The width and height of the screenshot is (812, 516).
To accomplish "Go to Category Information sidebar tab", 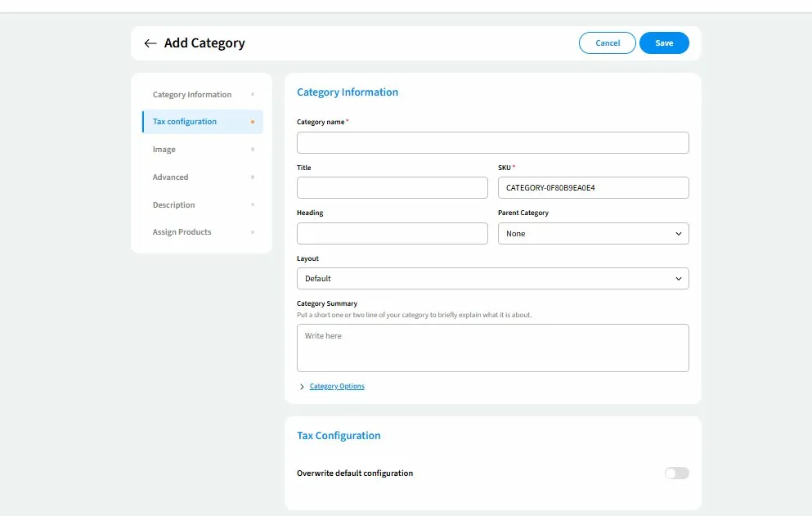I will coord(192,95).
